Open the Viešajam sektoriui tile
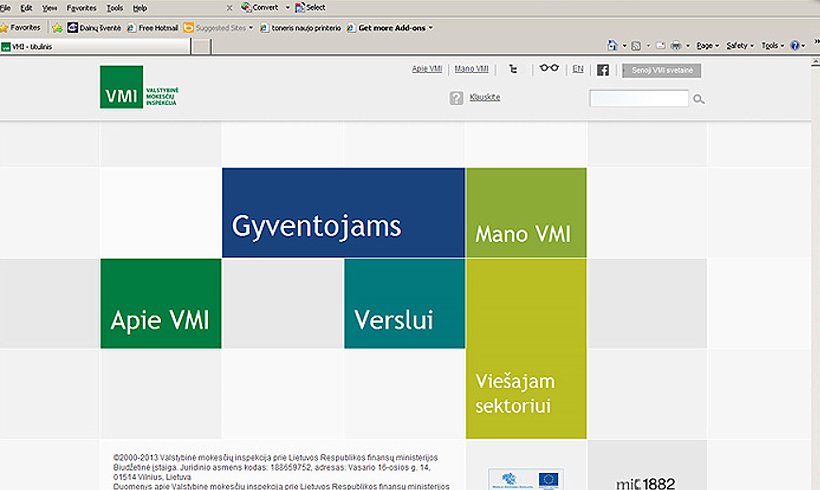This screenshot has width=820, height=490. (526, 349)
